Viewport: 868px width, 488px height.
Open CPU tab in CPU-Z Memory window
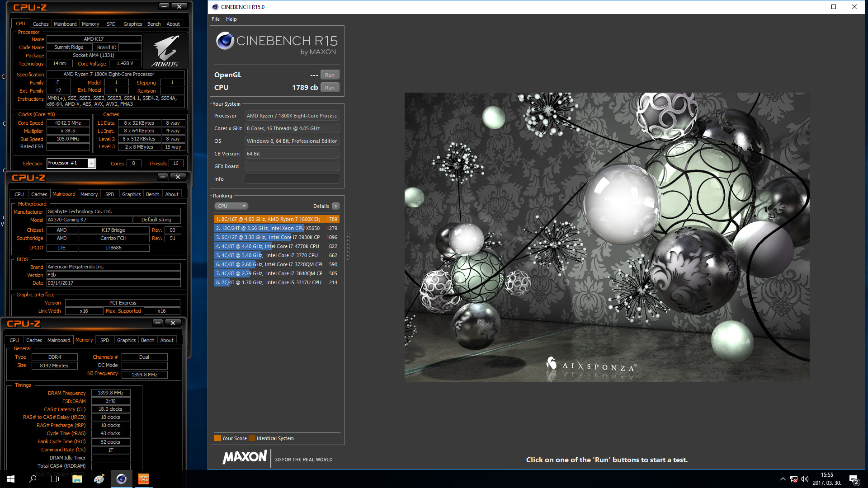[x=14, y=340]
